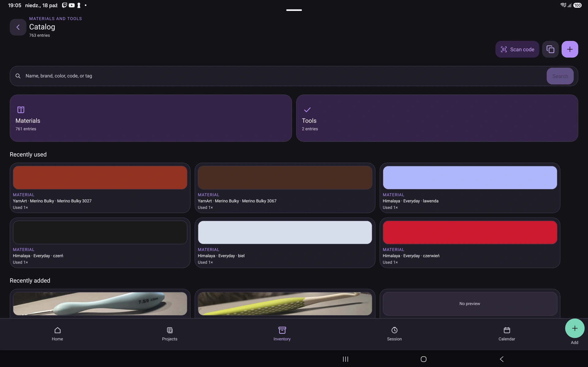Open the Calendar tab

[507, 334]
